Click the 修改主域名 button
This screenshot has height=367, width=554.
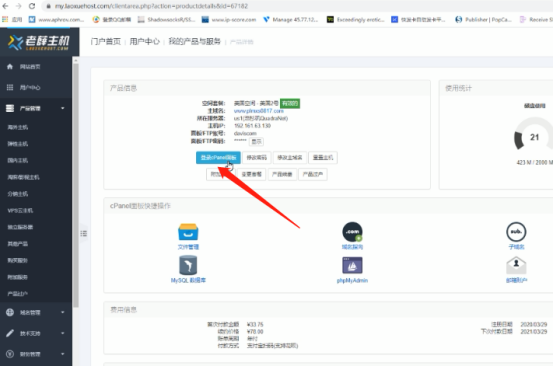point(290,158)
